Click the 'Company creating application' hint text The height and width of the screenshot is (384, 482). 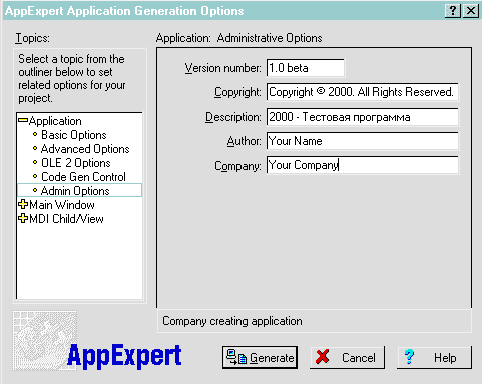point(232,321)
